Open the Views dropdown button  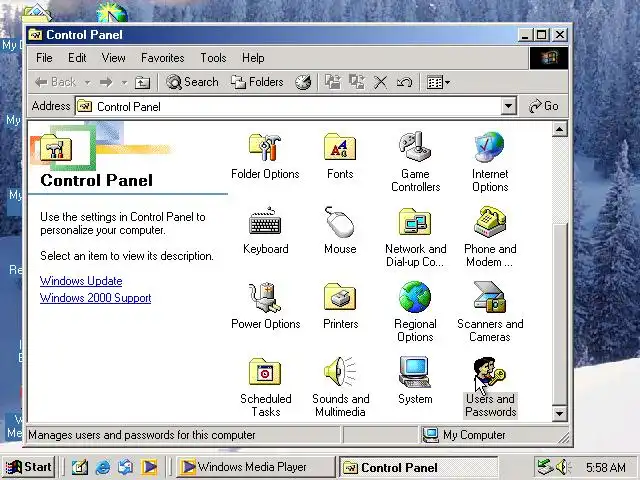(438, 82)
